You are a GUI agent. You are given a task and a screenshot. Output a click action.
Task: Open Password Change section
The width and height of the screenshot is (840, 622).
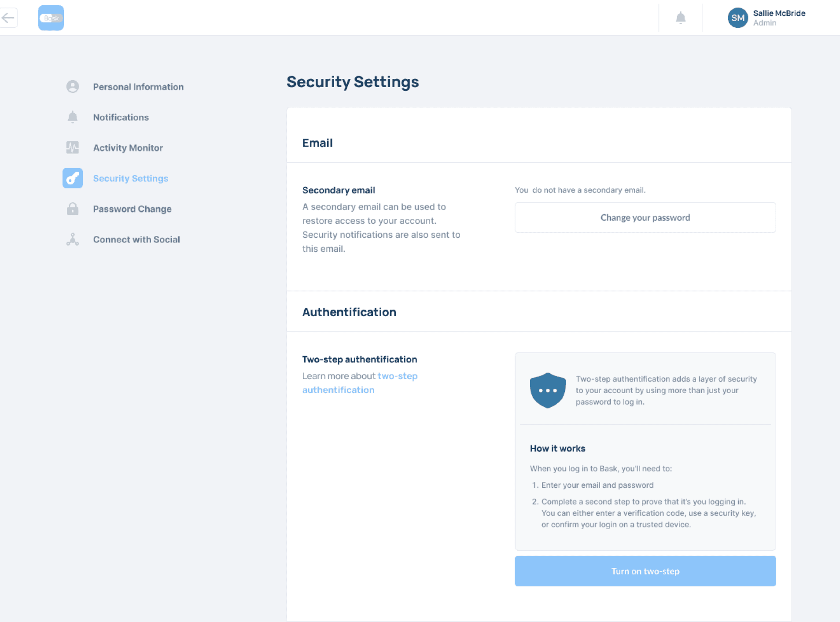[x=132, y=209]
